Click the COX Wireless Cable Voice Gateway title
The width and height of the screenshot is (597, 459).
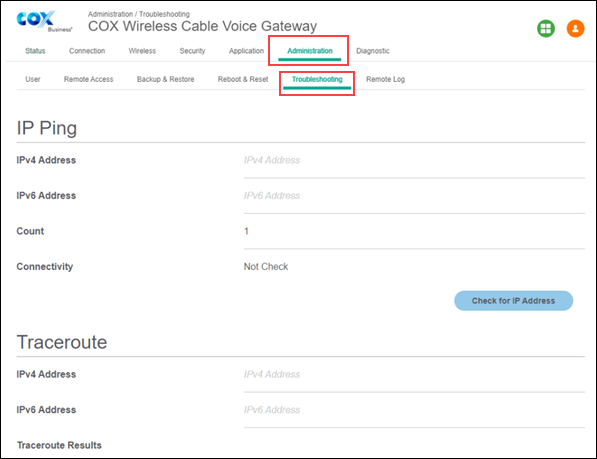pos(202,26)
